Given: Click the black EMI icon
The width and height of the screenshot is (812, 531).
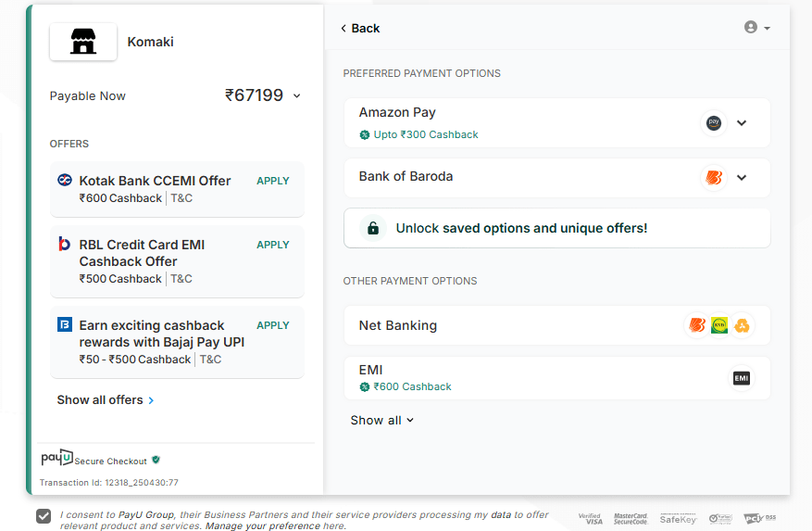Looking at the screenshot, I should tap(741, 378).
